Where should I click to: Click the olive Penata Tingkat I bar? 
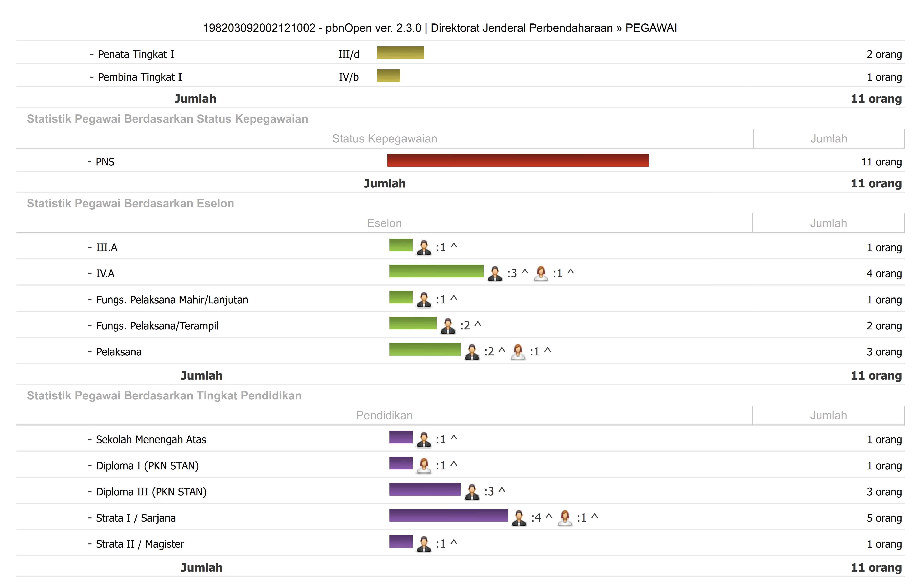coord(400,53)
